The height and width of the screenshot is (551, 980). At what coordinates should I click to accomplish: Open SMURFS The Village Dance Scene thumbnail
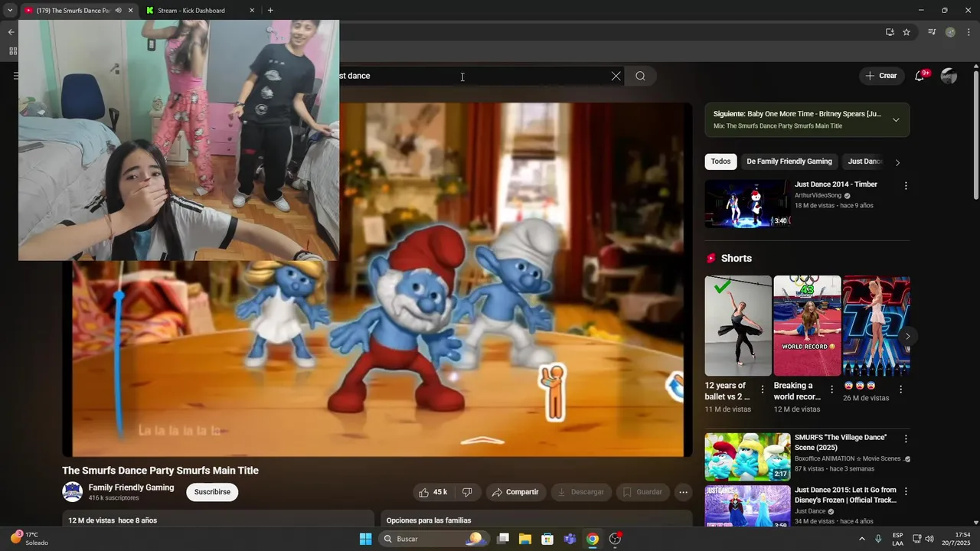click(747, 457)
